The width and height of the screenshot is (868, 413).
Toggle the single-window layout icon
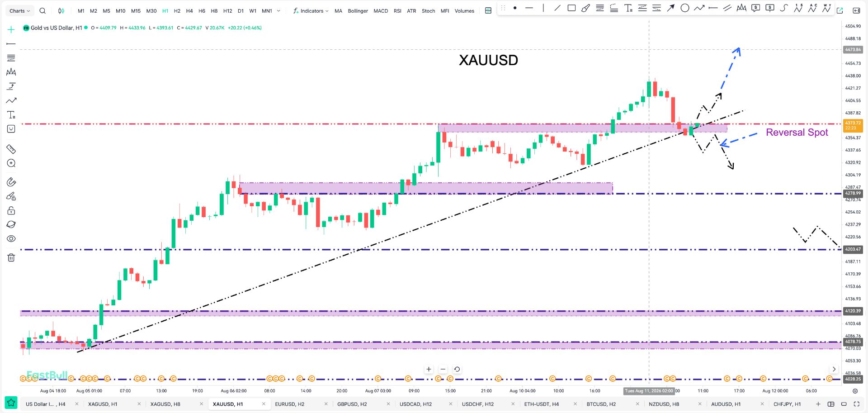(x=844, y=404)
